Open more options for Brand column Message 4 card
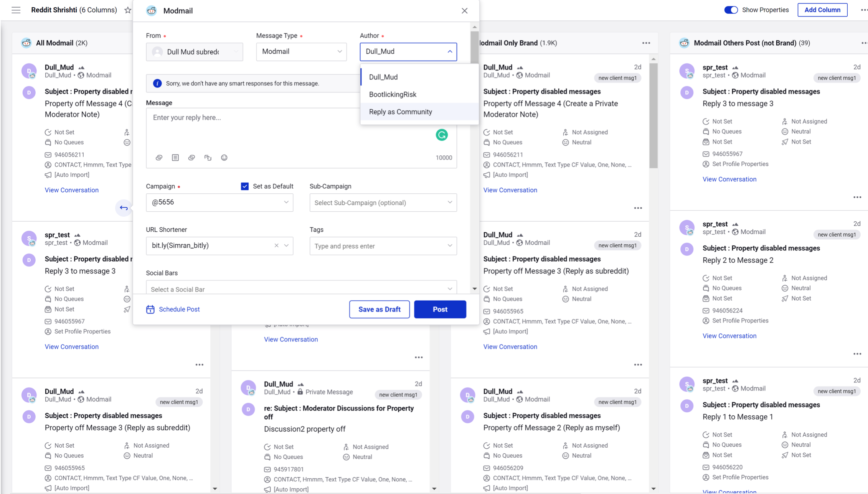This screenshot has width=868, height=494. click(638, 208)
